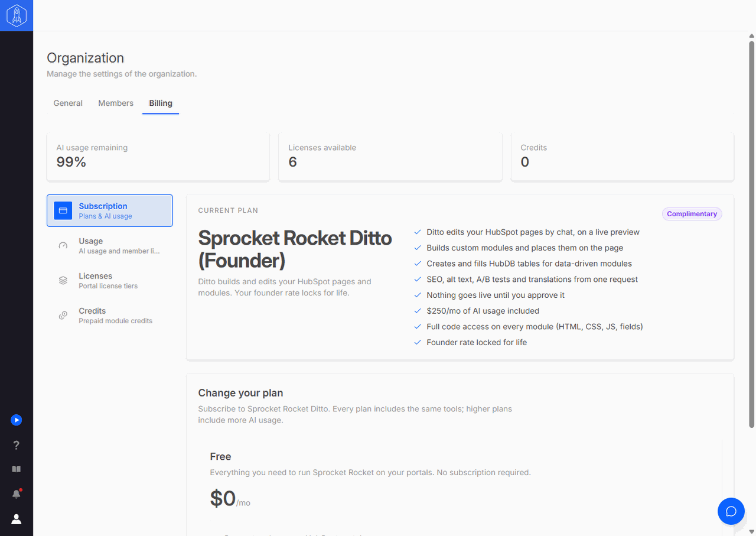Click the Sprocket Rocket Ditto (Founder) heading
The width and height of the screenshot is (756, 536).
(x=295, y=248)
